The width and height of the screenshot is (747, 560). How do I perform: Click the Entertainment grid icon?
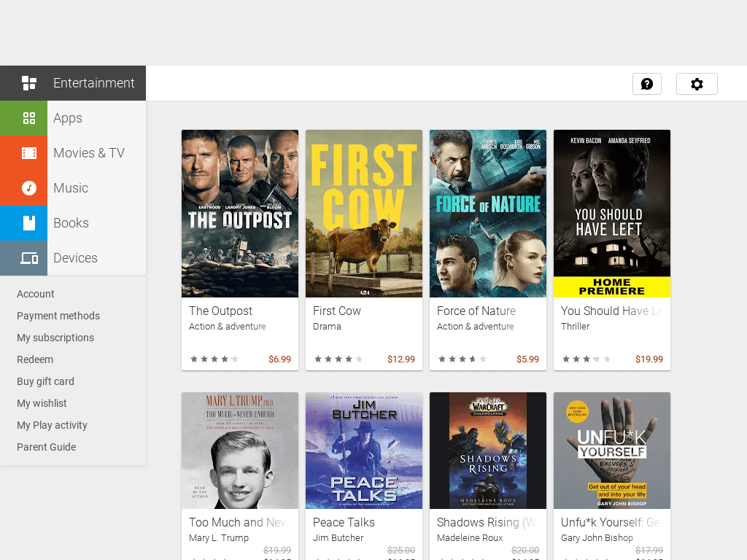(x=29, y=83)
